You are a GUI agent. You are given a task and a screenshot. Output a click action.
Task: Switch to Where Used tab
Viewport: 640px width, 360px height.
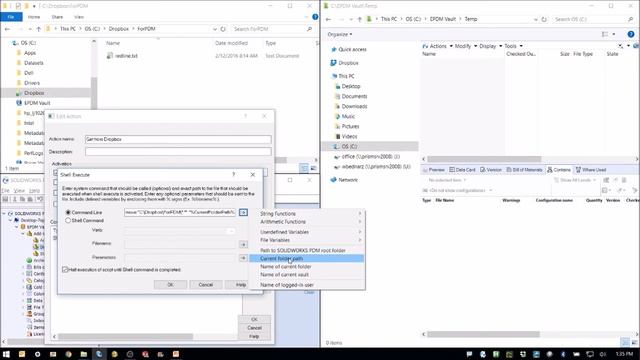pyautogui.click(x=591, y=169)
